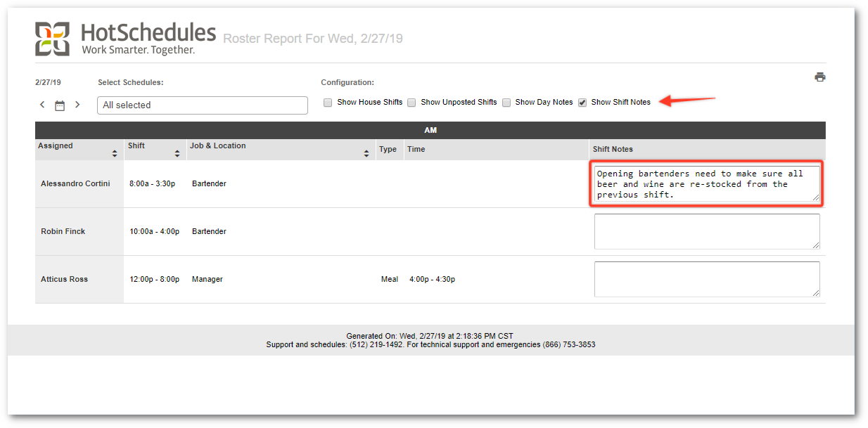Click the Roster Report title text
The width and height of the screenshot is (868, 428).
[313, 39]
